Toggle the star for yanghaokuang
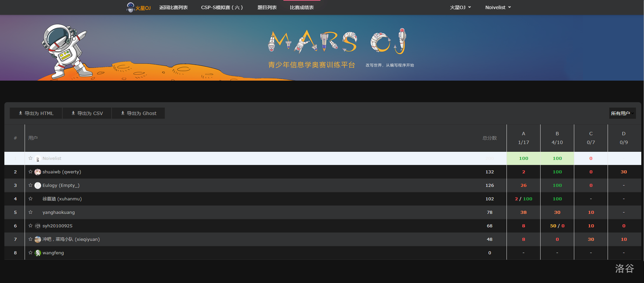The width and height of the screenshot is (644, 283). (x=30, y=212)
